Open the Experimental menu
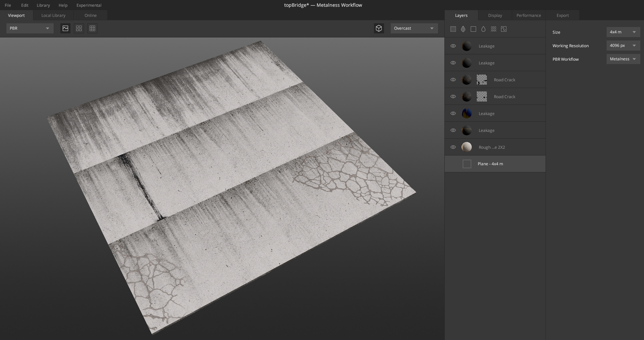Image resolution: width=644 pixels, height=340 pixels. (x=89, y=5)
